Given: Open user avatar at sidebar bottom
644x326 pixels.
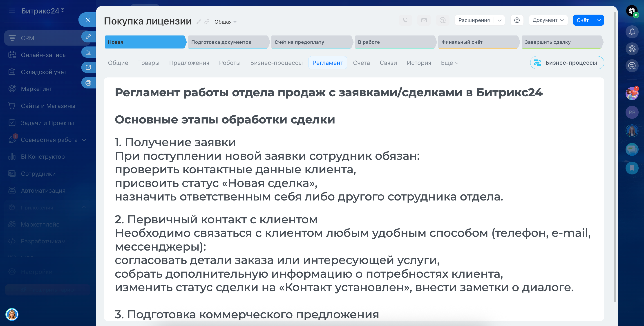Looking at the screenshot, I should point(12,314).
